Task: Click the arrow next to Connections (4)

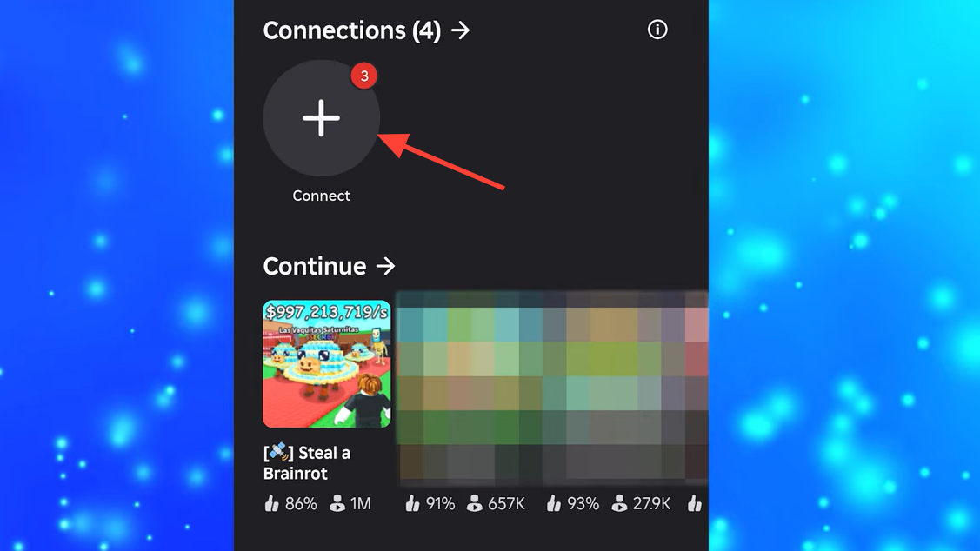Action: pos(461,30)
